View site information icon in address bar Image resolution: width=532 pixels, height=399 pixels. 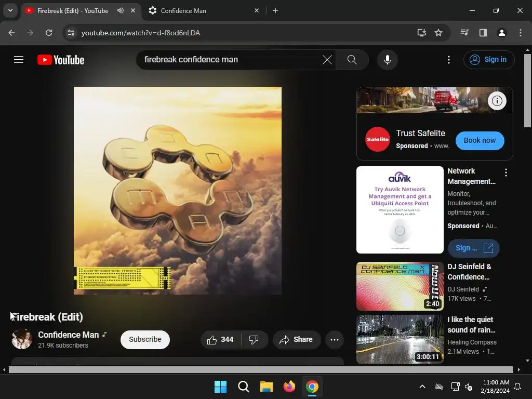click(x=71, y=33)
